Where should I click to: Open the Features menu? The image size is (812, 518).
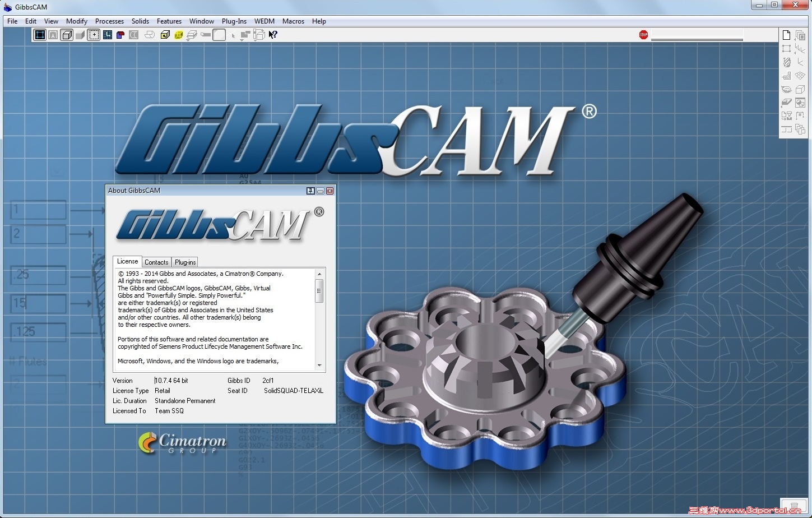tap(169, 21)
